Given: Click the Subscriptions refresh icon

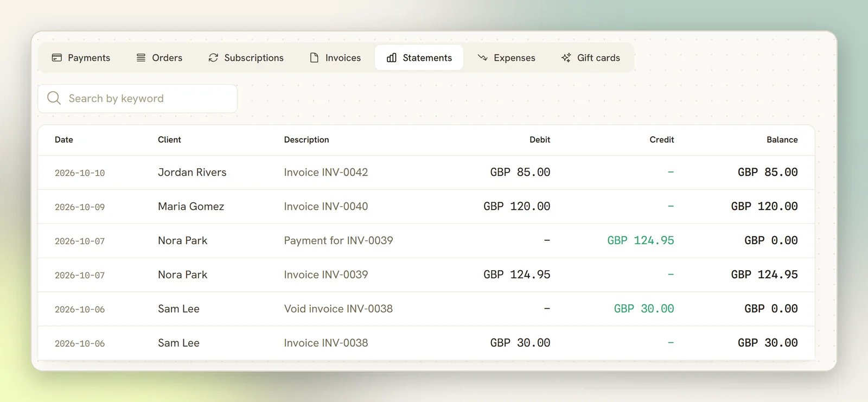Looking at the screenshot, I should 213,58.
